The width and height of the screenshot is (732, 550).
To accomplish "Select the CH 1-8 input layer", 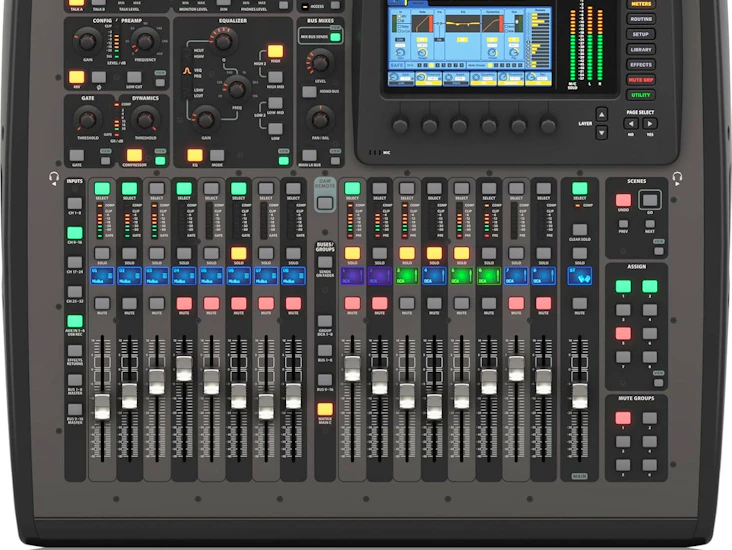I will pos(75,204).
